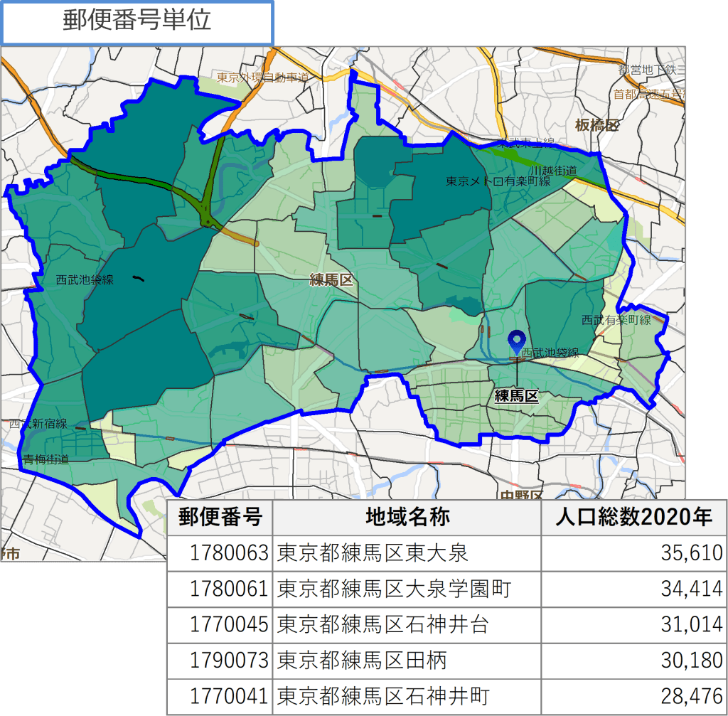Click postal code 1770041 cell
This screenshot has width=728, height=716.
pyautogui.click(x=220, y=697)
